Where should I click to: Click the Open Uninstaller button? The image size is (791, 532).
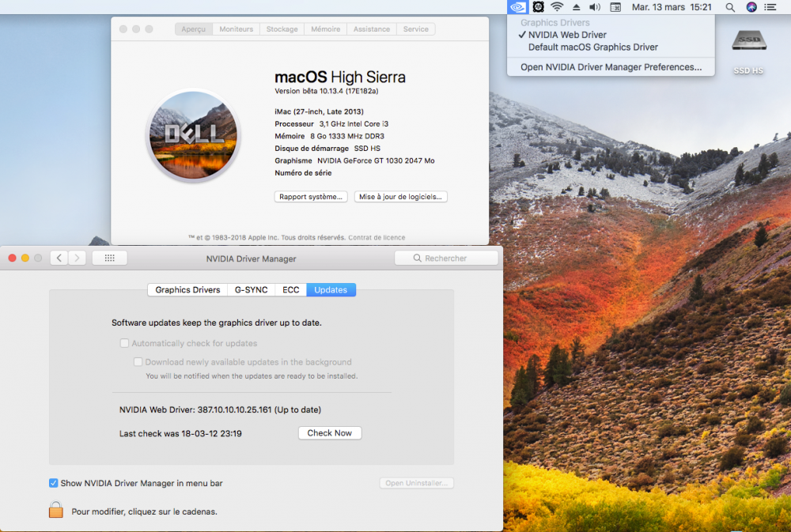(416, 483)
